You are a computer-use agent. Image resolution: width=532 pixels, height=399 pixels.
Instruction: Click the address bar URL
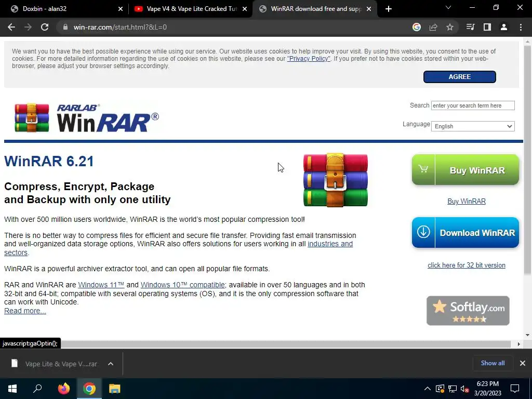click(120, 27)
